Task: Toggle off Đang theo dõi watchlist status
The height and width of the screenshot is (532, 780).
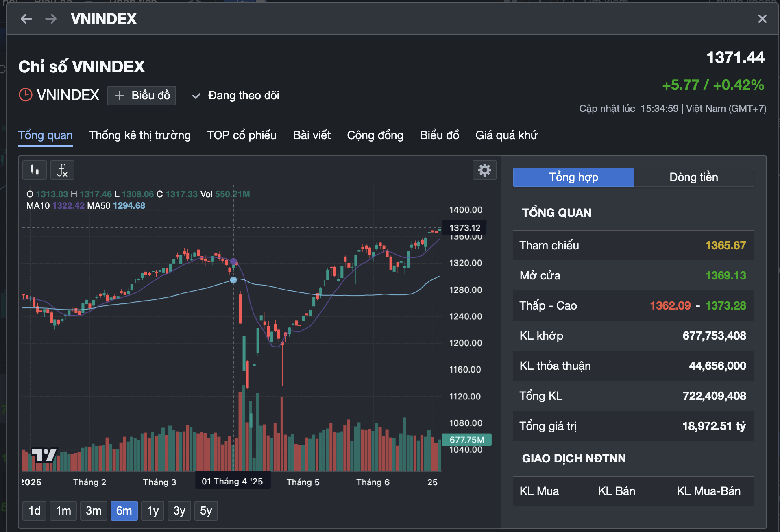Action: click(235, 96)
